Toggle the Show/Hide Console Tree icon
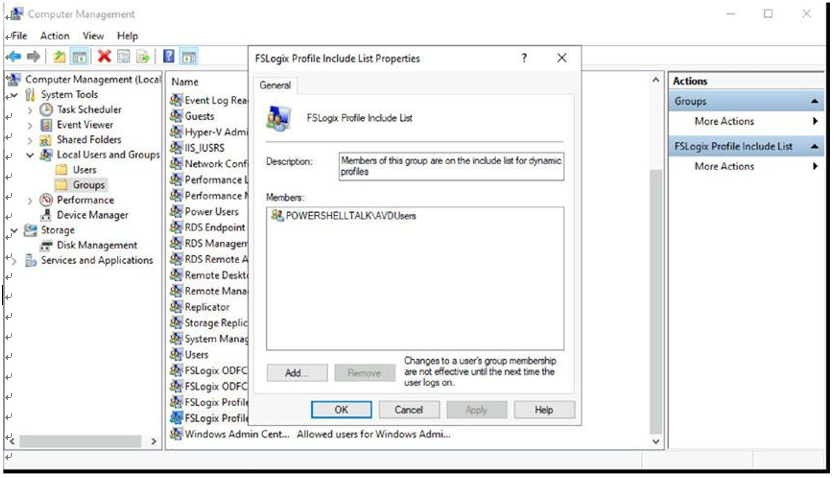 [x=79, y=56]
